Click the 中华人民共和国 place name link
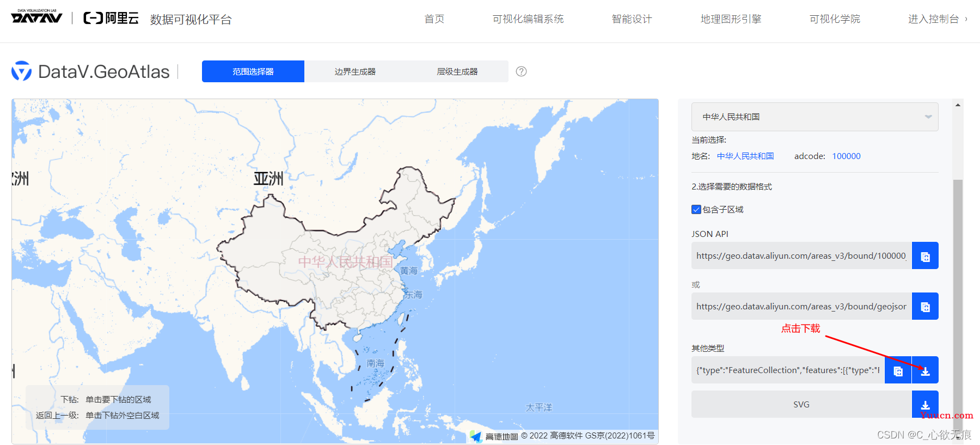This screenshot has width=980, height=445. [745, 156]
